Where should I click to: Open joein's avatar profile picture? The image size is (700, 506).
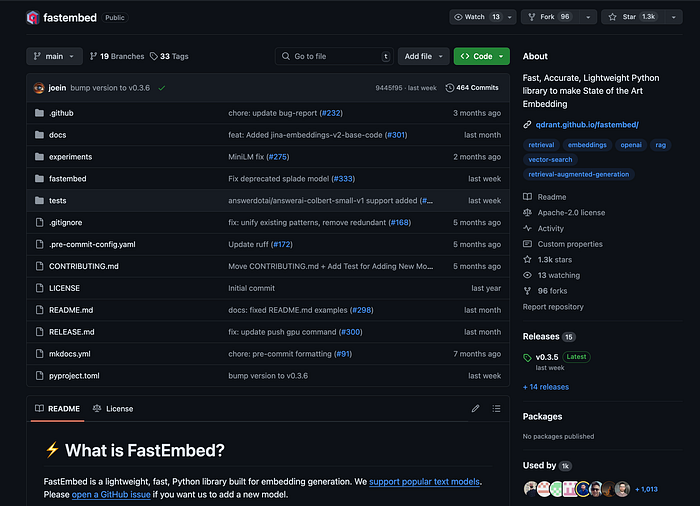(x=39, y=88)
